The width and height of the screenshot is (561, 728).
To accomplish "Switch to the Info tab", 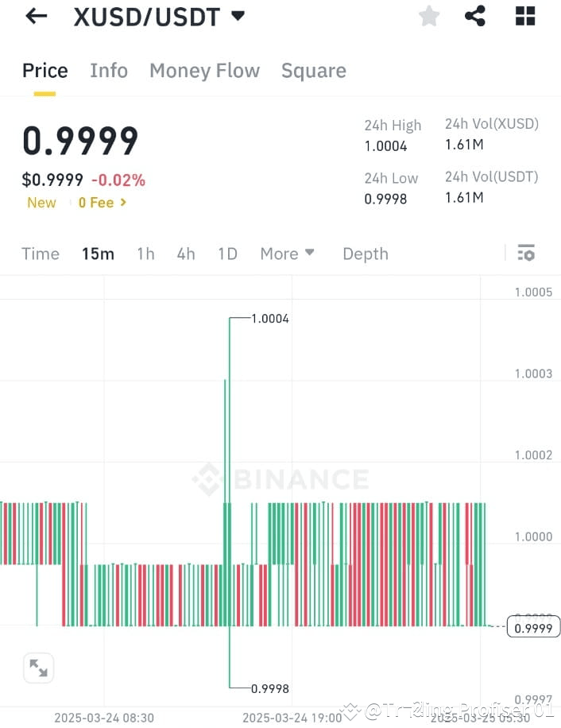I will [109, 71].
